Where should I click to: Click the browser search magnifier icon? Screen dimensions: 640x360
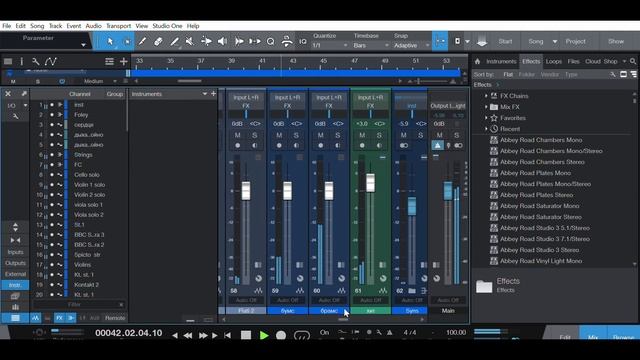(633, 62)
